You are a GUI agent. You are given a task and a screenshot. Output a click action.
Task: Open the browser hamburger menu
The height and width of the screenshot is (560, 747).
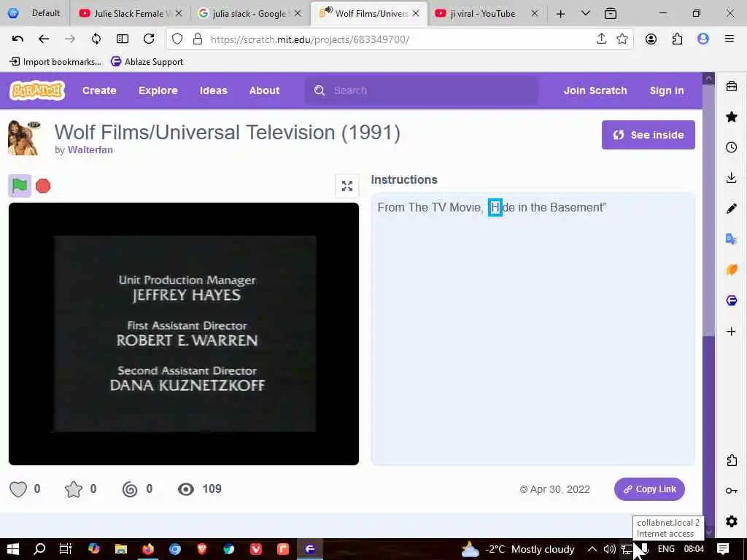729,39
